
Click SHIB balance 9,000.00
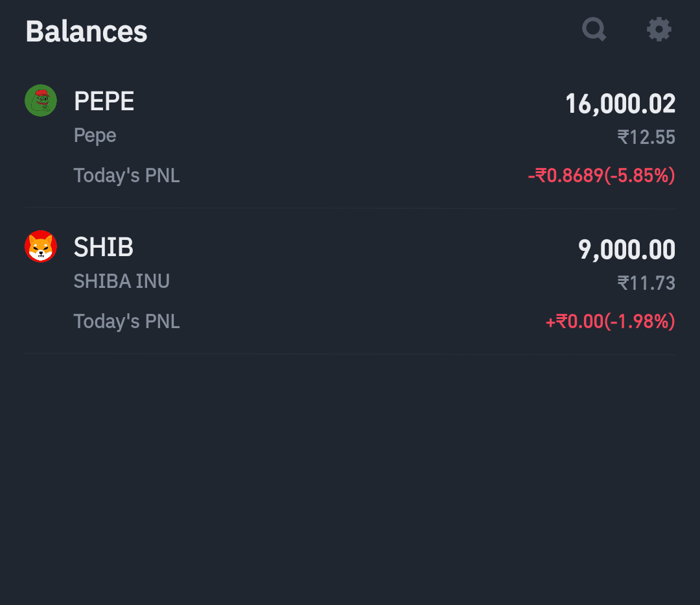(x=627, y=250)
